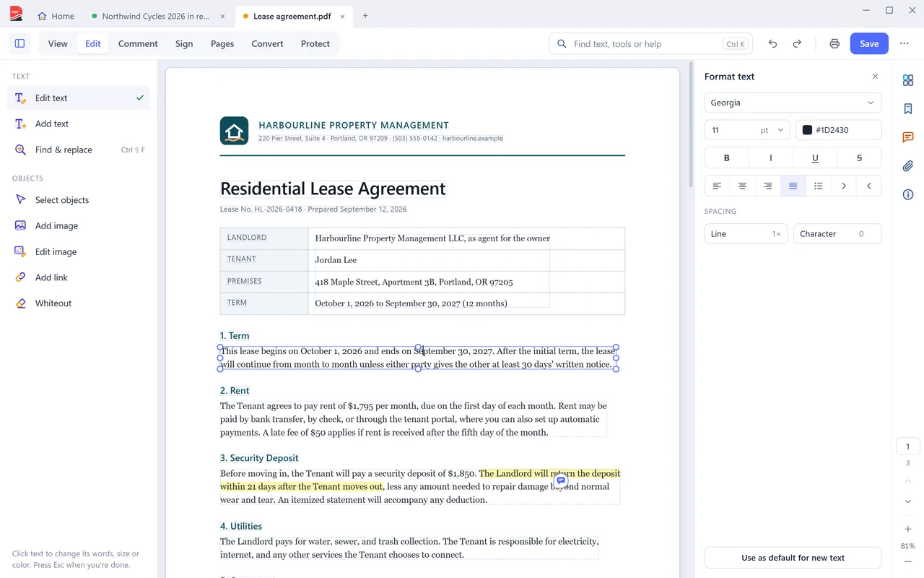Image resolution: width=924 pixels, height=578 pixels.
Task: Toggle the bulleted list button
Action: 818,186
